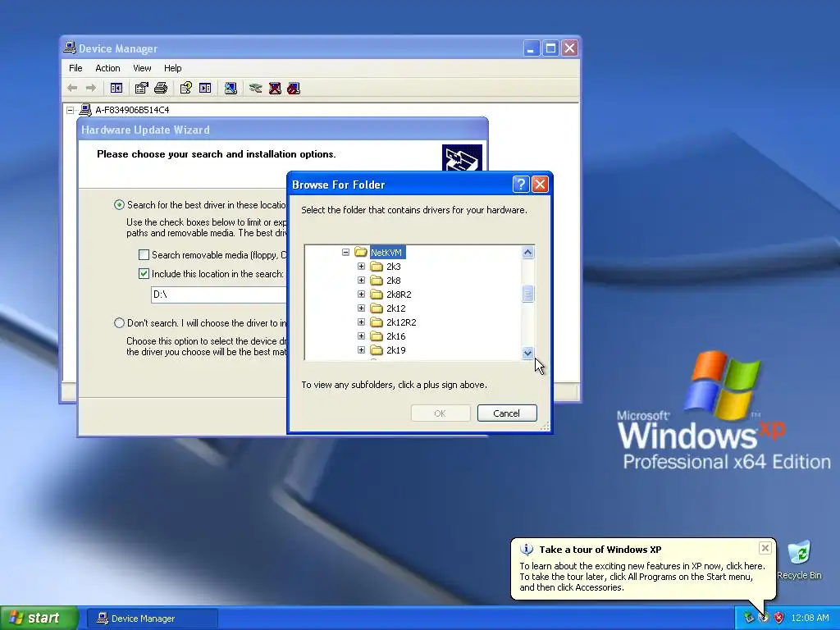
Task: Click the Safely Remove Hardware tray icon
Action: point(748,618)
